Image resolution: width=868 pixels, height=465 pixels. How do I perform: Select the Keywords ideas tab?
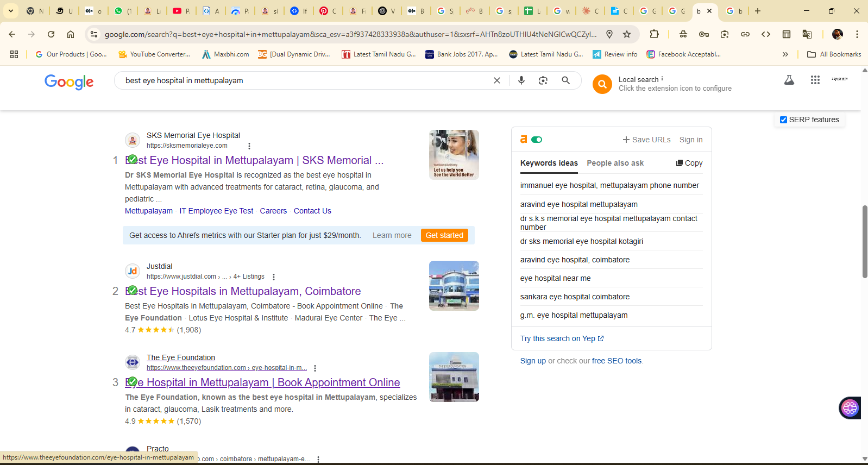pyautogui.click(x=549, y=163)
